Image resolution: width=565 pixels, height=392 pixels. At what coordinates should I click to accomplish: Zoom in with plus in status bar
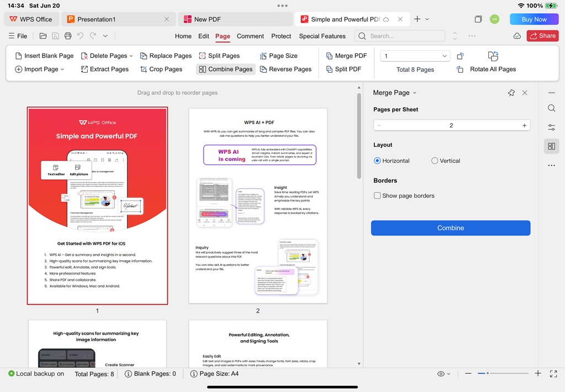(537, 373)
